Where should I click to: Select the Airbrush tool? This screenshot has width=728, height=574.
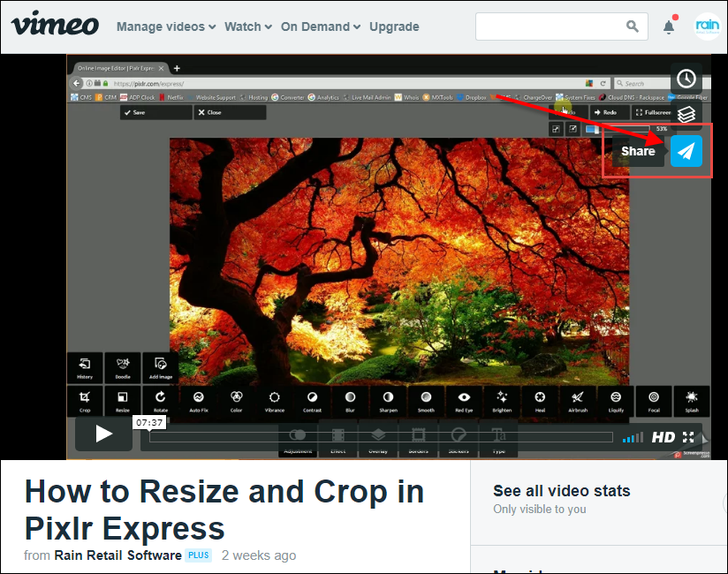click(x=578, y=402)
